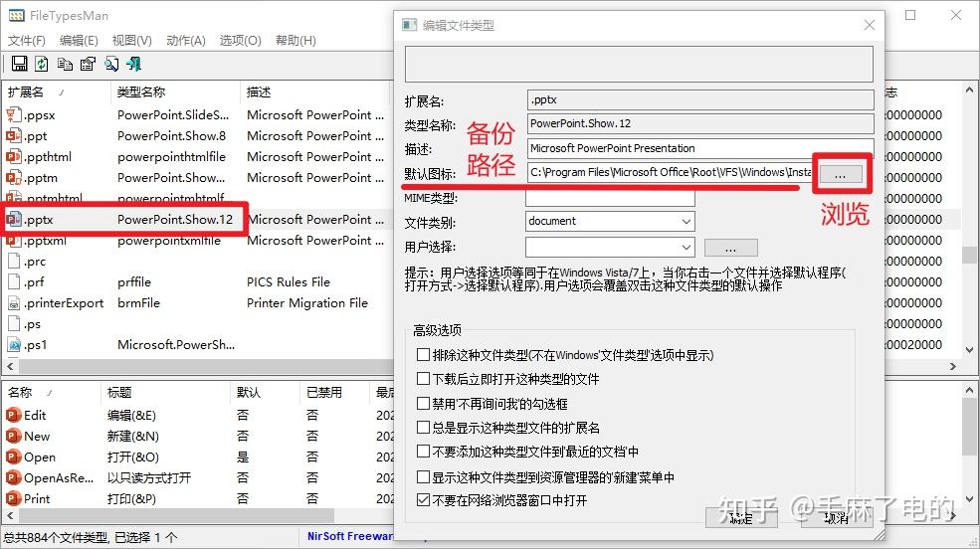Screen dimensions: 980x549
Task: Click the .ps1 PowerShell file icon
Action: click(14, 345)
